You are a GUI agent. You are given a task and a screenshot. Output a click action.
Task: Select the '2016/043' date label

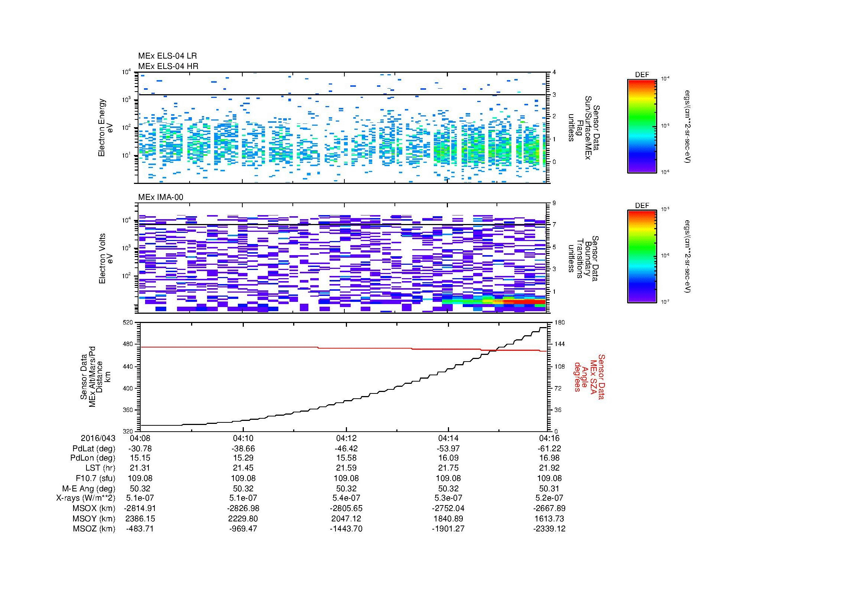[x=98, y=438]
